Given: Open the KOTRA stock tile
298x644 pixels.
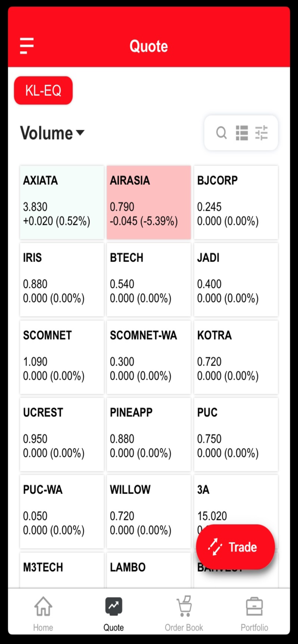Looking at the screenshot, I should click(236, 357).
